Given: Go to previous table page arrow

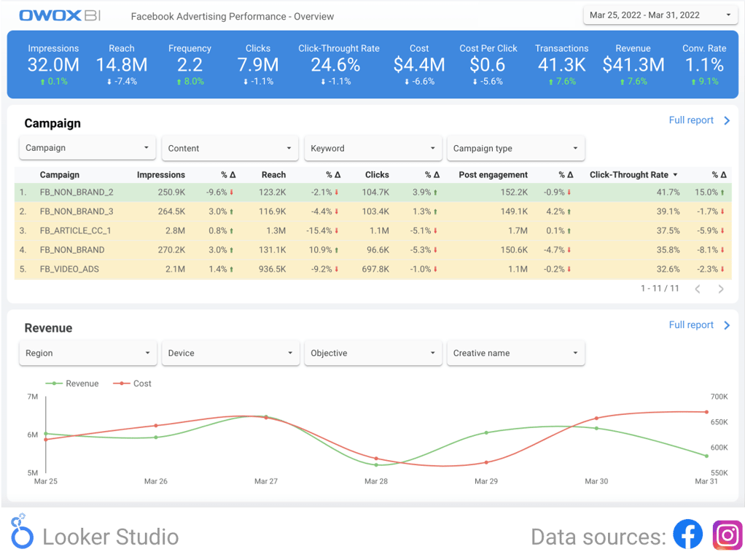Looking at the screenshot, I should 698,289.
